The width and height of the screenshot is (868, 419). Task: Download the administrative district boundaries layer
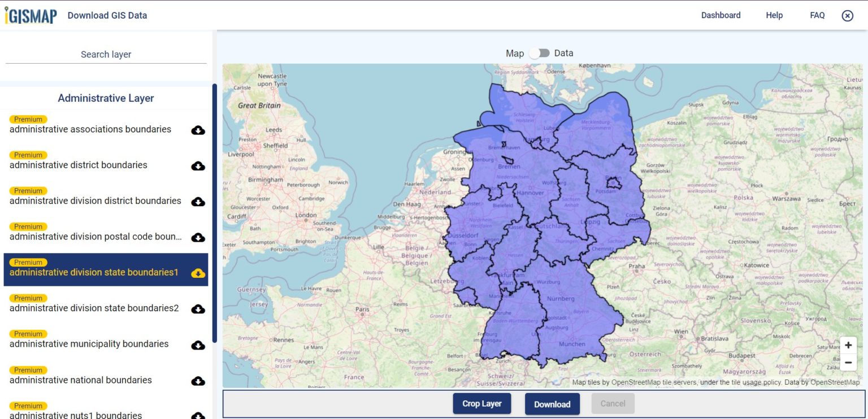(x=198, y=166)
